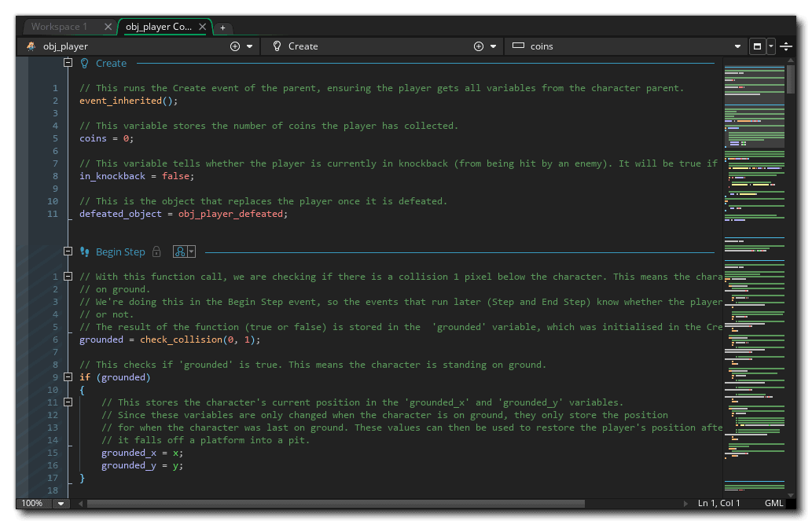Open the object dropdown arrow beside obj_player
The image size is (812, 525).
250,46
